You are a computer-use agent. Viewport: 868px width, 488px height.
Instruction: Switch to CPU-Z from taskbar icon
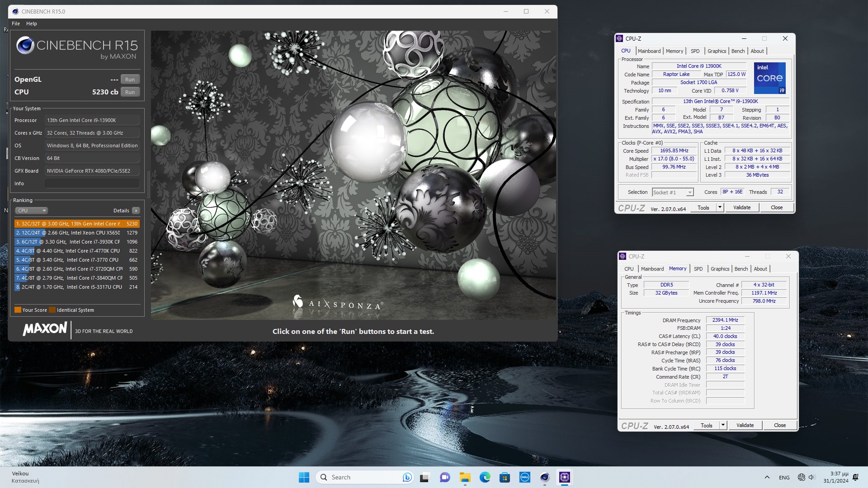[x=565, y=478]
